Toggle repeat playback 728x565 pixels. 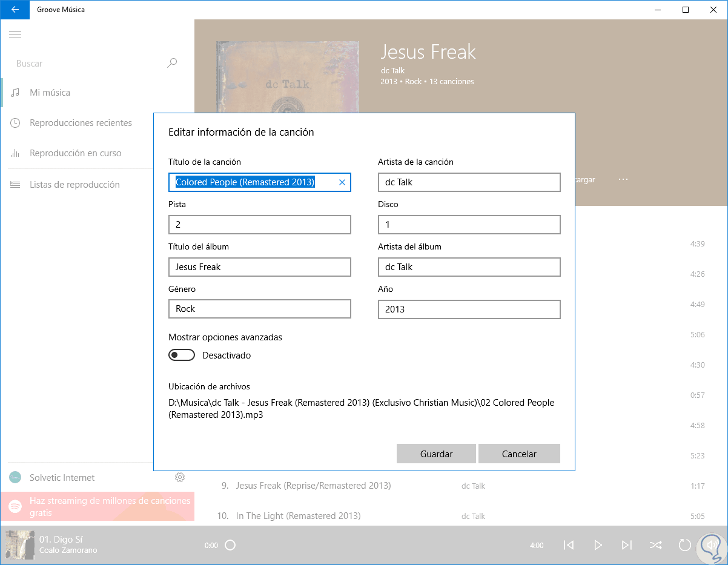[x=685, y=545]
